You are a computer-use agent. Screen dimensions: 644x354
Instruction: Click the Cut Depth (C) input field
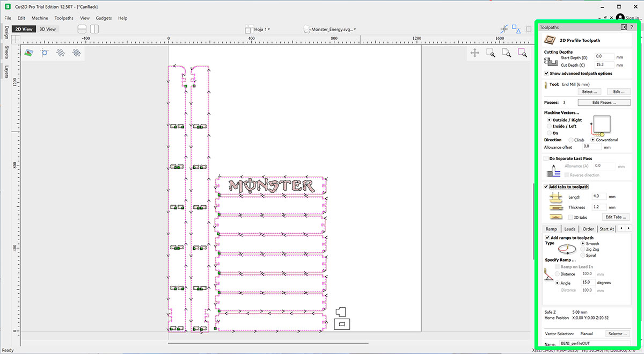(x=604, y=64)
